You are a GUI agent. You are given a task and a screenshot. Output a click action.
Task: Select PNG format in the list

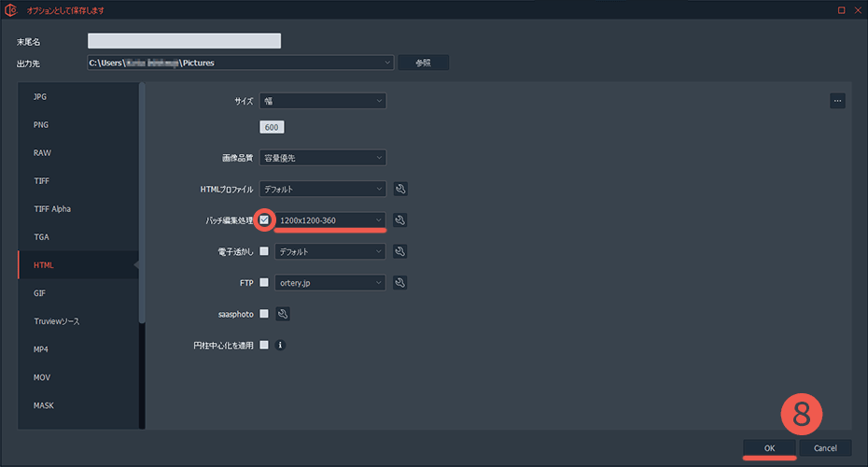[x=41, y=125]
